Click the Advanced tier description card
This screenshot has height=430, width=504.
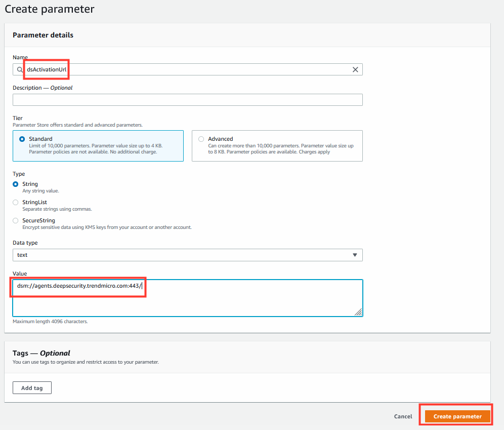tap(277, 146)
